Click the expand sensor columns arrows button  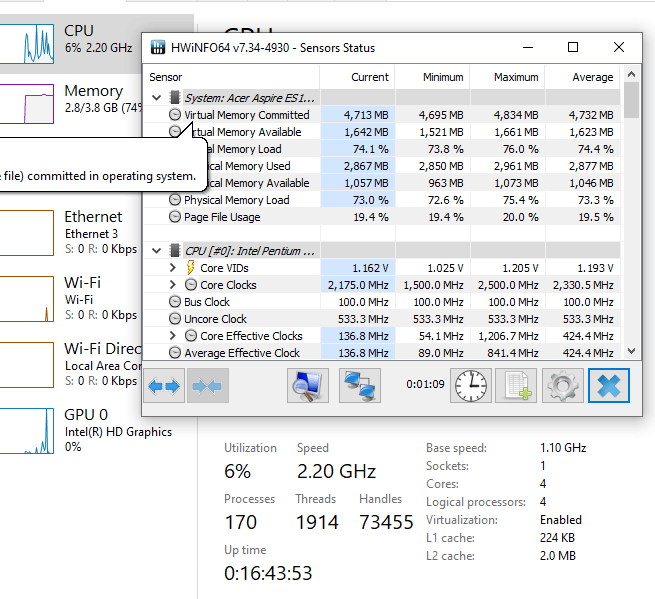click(164, 386)
